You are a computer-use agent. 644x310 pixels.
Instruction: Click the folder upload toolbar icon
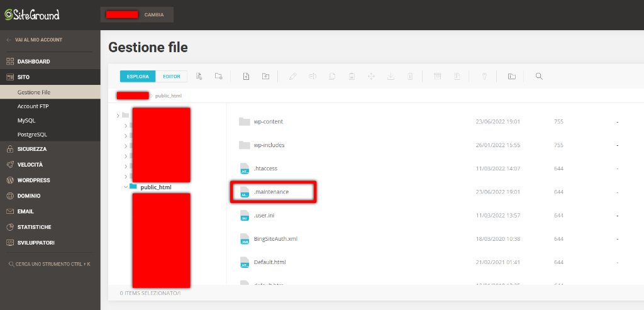pos(266,76)
